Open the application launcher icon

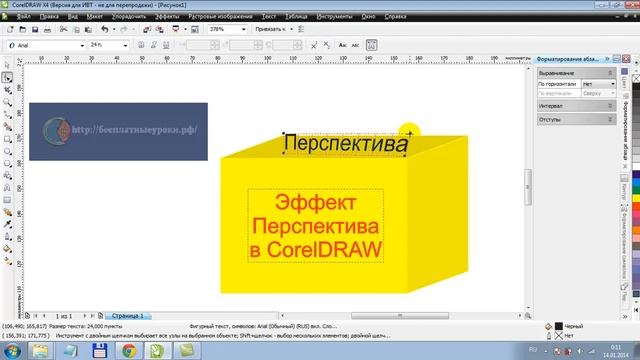pos(176,29)
